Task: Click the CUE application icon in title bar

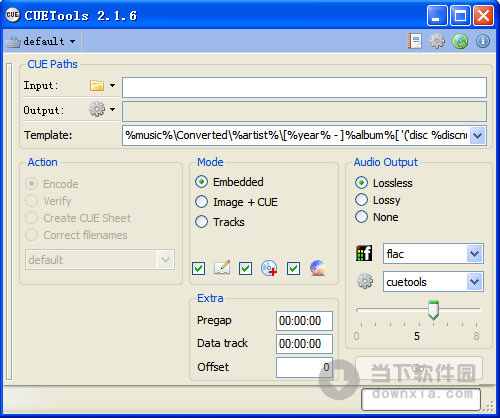Action: pos(13,15)
